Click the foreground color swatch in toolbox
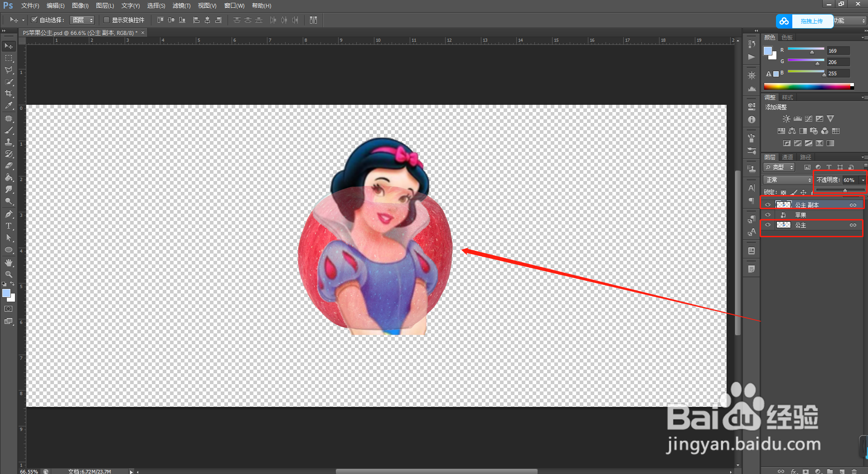 click(6, 293)
